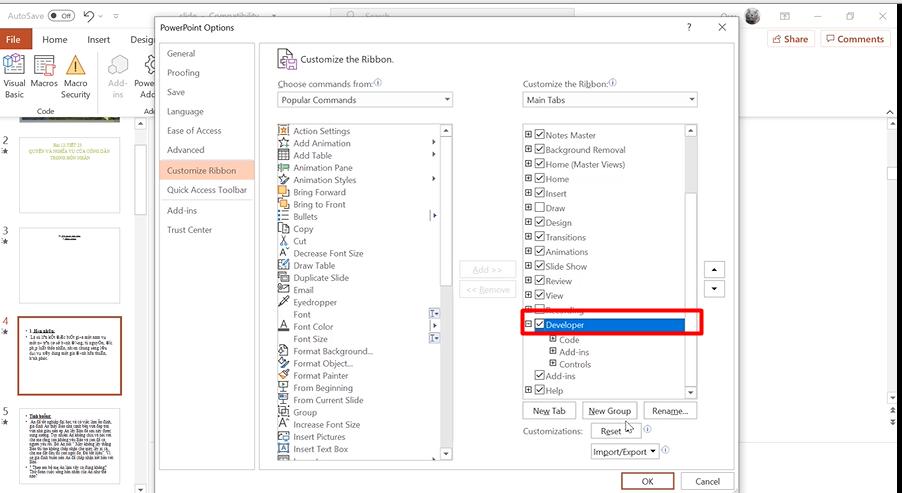902x493 pixels.
Task: Expand the Review tree node
Action: coord(528,281)
